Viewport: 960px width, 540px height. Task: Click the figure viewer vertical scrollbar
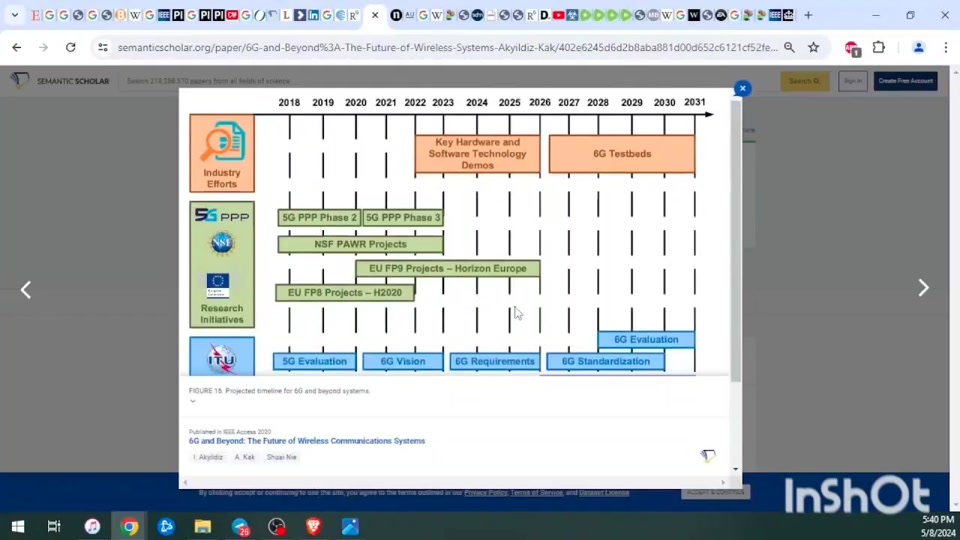736,240
